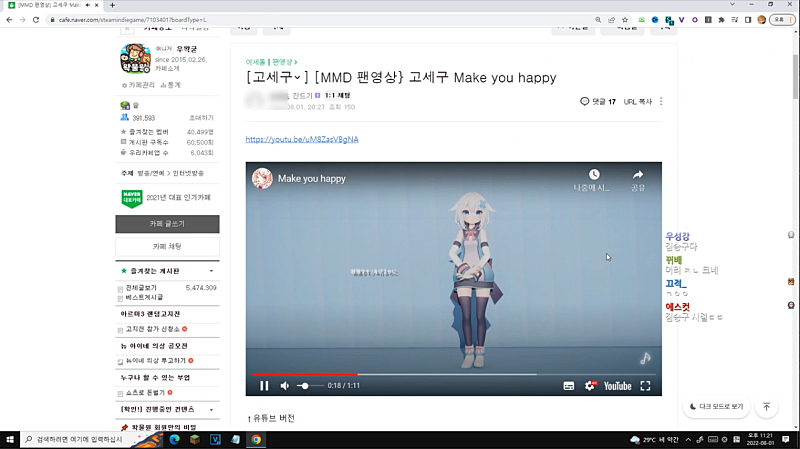The image size is (800, 449).
Task: Collapse 즐겨찾는 게시판 section arrow
Action: click(211, 271)
